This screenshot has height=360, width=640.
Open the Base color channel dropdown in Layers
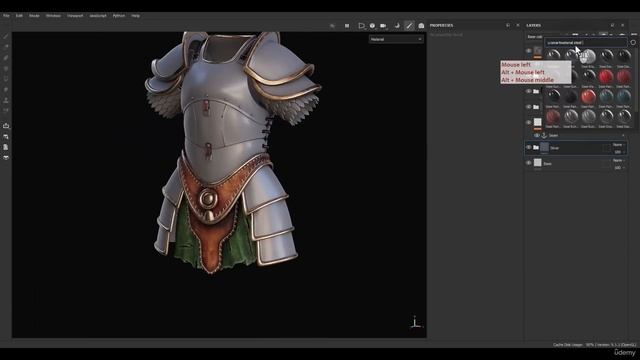click(x=535, y=37)
